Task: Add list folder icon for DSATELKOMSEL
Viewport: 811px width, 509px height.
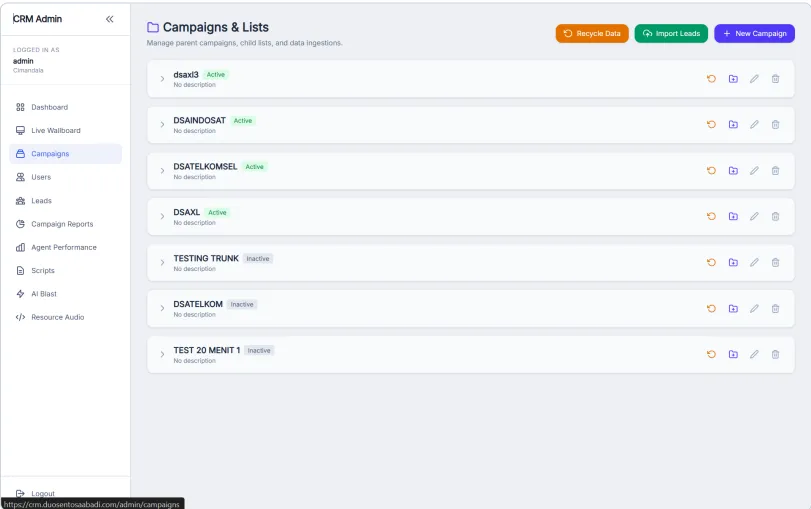Action: (733, 171)
